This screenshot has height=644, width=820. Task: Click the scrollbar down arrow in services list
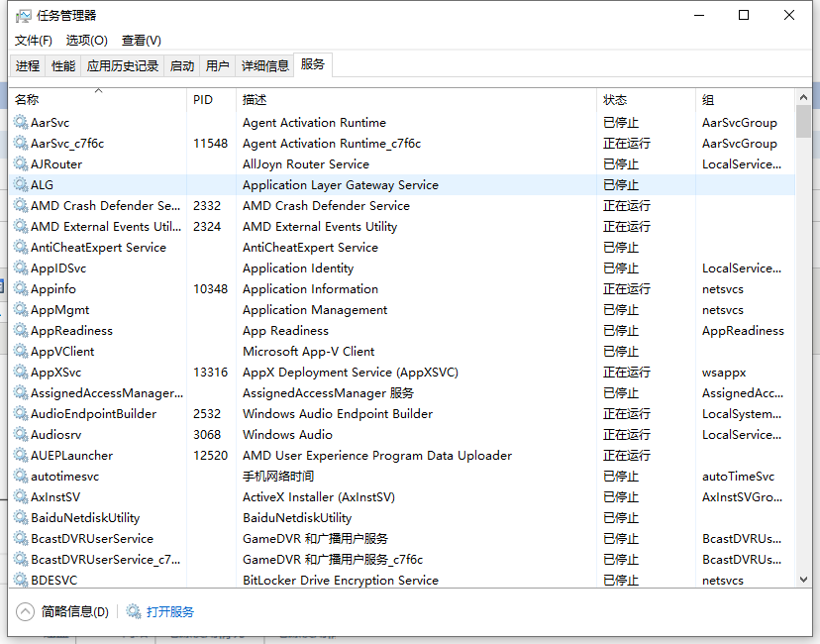click(x=803, y=580)
